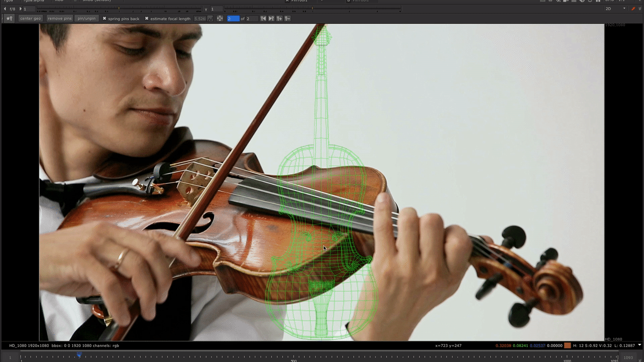The height and width of the screenshot is (362, 644).
Task: Click the center geo button
Action: pos(30,19)
